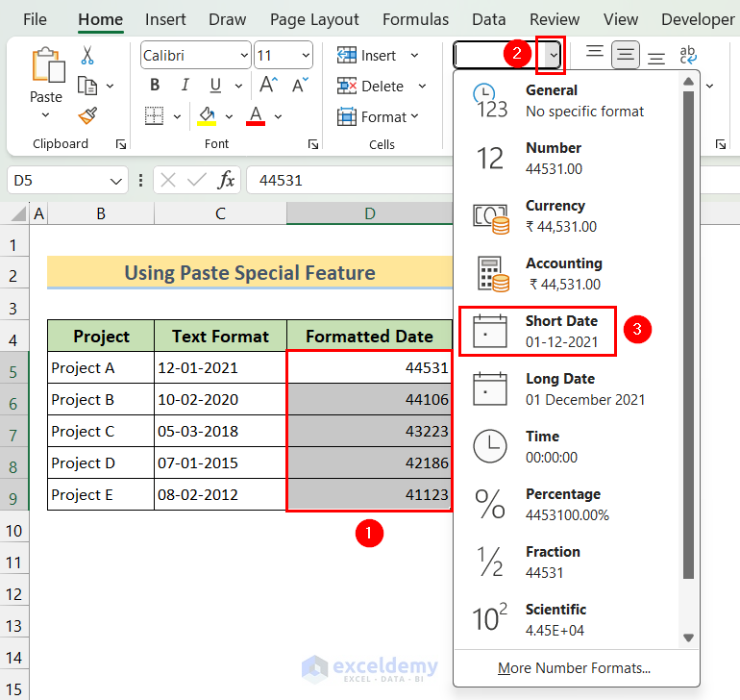Open the Font settings dialog launcher

click(x=313, y=144)
